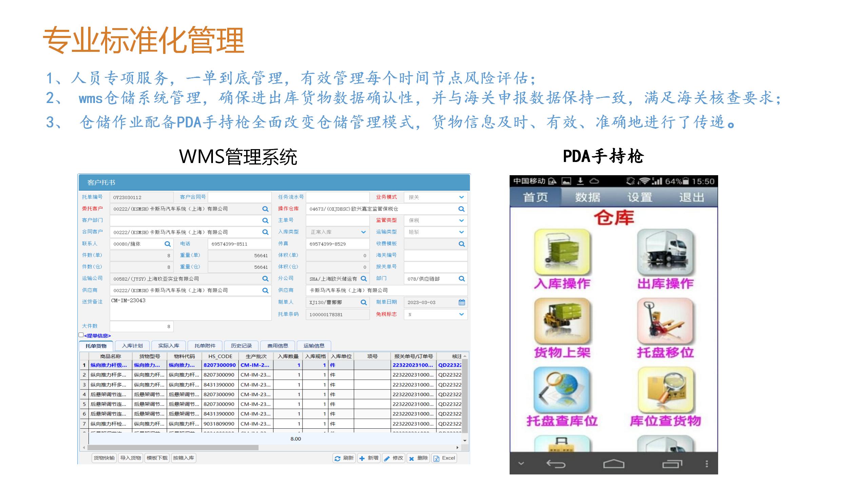Viewport: 868px width, 488px height.
Task: Click the 海关编号 input field
Action: (436, 256)
